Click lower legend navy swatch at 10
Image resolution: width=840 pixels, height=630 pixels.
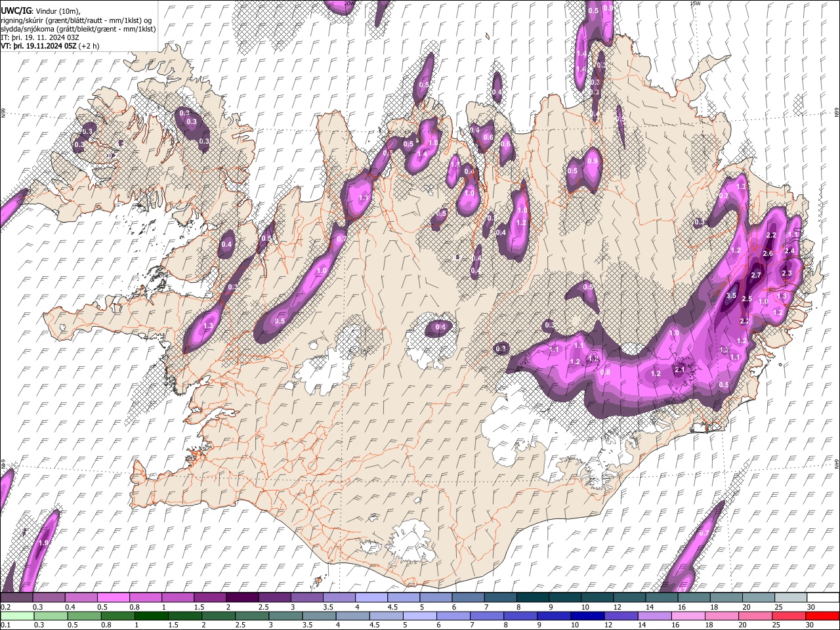pos(588,616)
